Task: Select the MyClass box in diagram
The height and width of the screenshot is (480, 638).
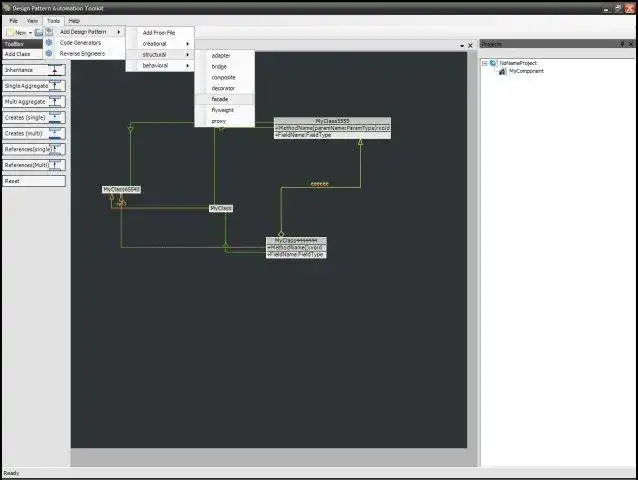Action: coord(221,208)
